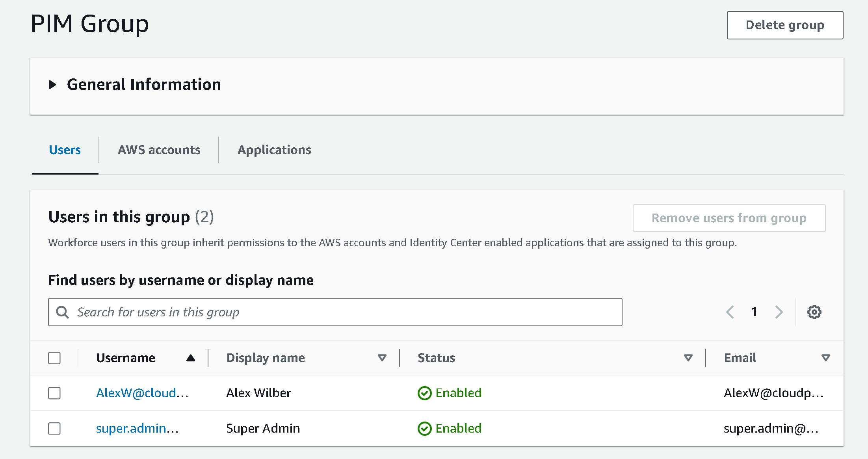
Task: Switch to AWS accounts tab
Action: point(159,150)
